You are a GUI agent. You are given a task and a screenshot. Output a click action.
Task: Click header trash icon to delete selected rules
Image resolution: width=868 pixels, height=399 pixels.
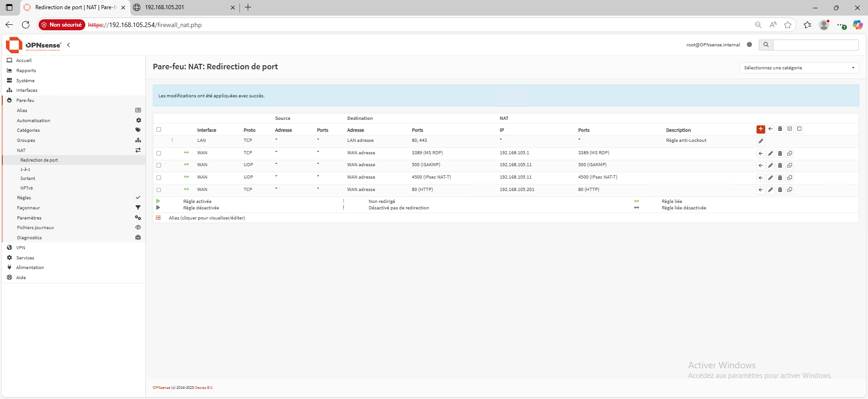(x=780, y=129)
